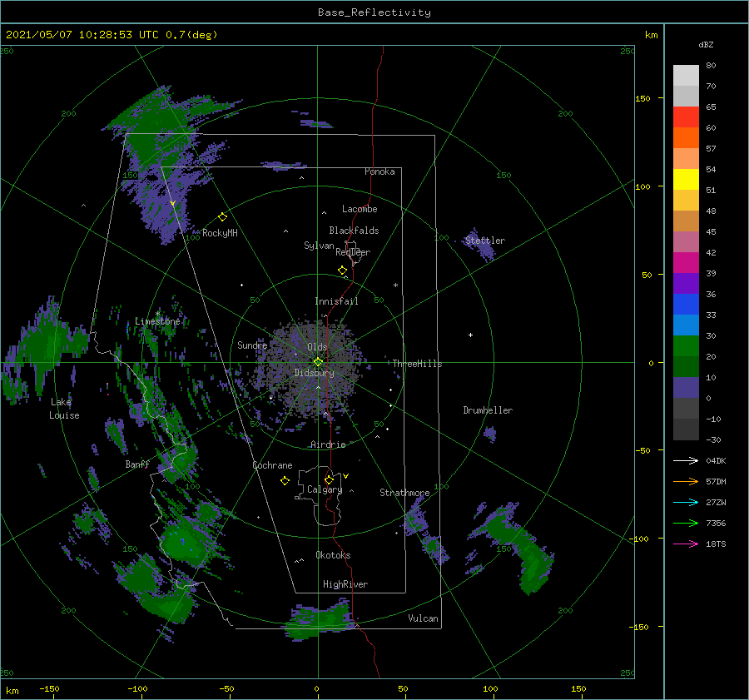Click the Airdrie label
This screenshot has height=700, width=749.
point(328,444)
